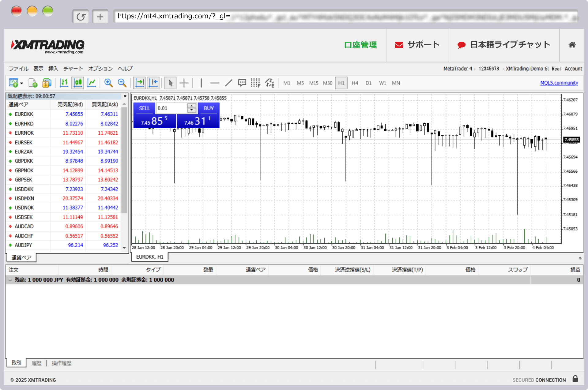
Task: Click the zoom in magnifier
Action: click(108, 83)
